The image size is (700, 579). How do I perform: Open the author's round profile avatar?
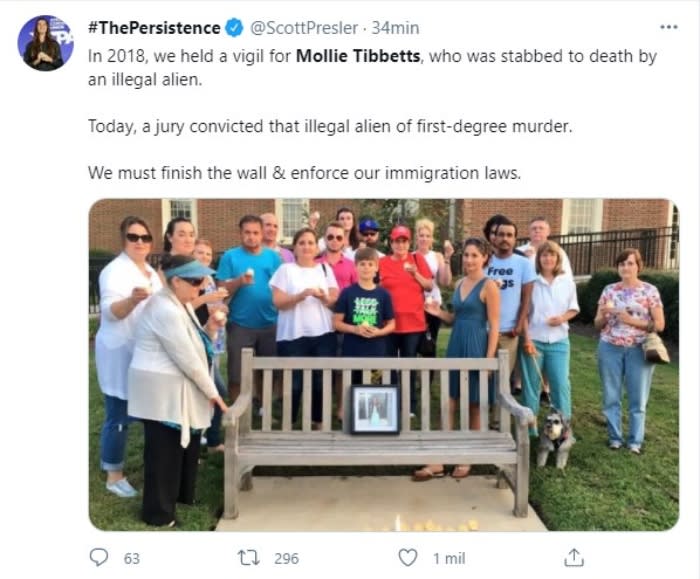pyautogui.click(x=46, y=43)
